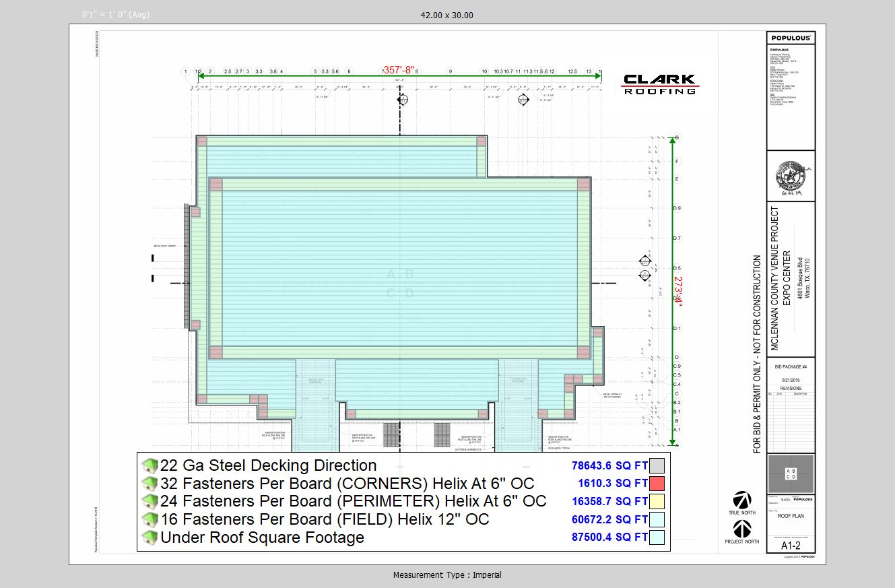Click 'Measurement Type : Imperial' text
895x588 pixels.
click(447, 575)
